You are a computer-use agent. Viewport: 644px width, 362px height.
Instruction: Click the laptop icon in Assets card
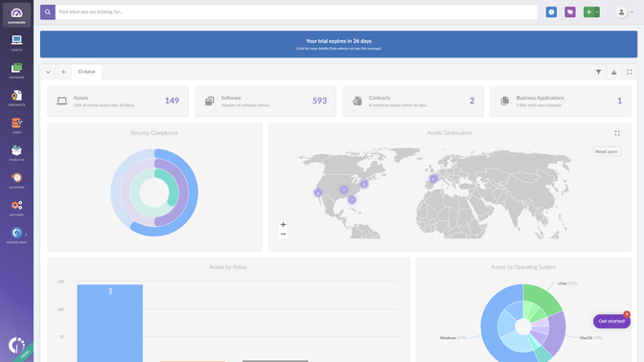62,101
